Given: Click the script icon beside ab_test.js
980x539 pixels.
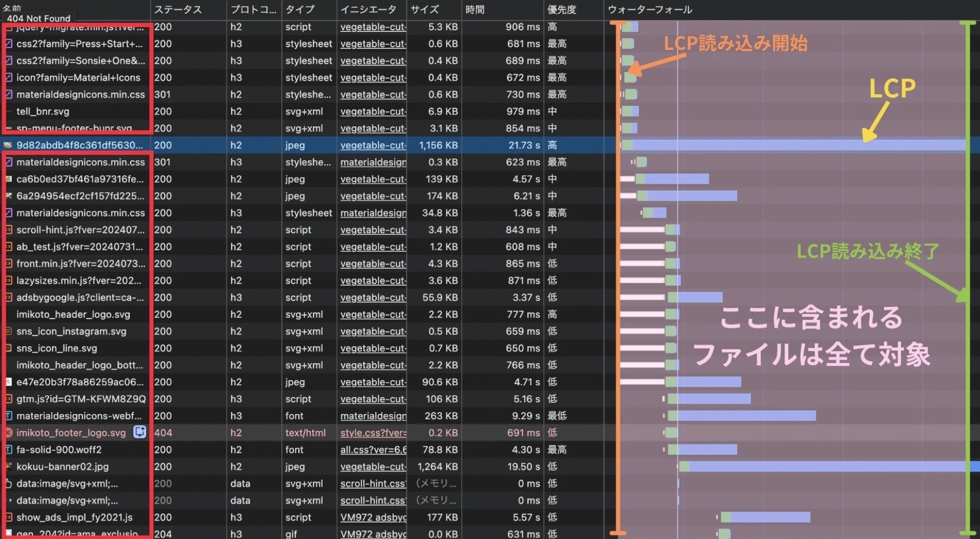Looking at the screenshot, I should [9, 247].
